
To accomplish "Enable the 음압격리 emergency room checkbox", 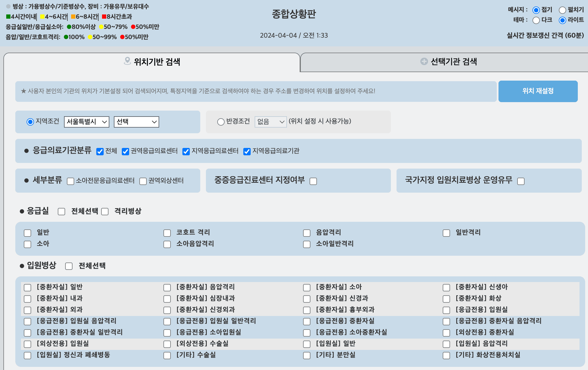I will [x=307, y=233].
